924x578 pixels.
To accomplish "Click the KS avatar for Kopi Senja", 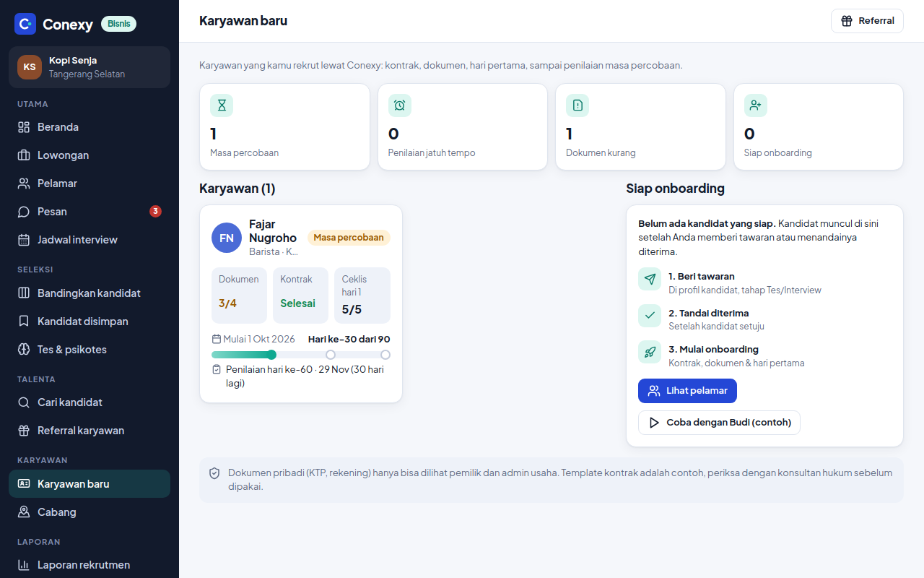I will point(30,67).
